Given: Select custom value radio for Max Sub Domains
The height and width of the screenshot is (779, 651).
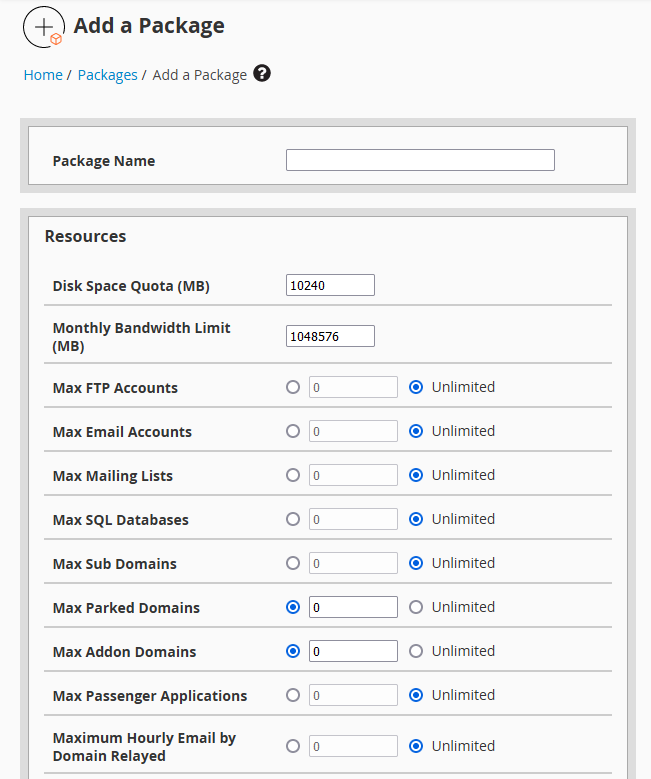Looking at the screenshot, I should tap(293, 563).
